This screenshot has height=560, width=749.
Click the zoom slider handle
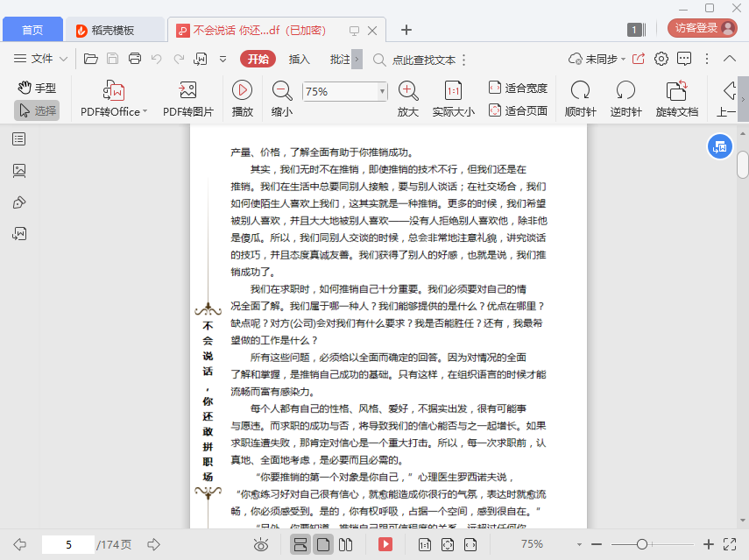[642, 544]
